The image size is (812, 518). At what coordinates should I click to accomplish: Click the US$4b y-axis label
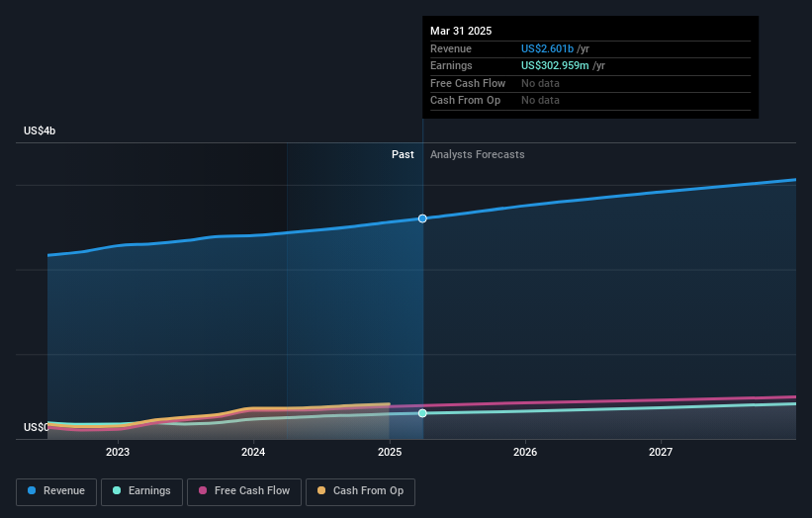(40, 130)
